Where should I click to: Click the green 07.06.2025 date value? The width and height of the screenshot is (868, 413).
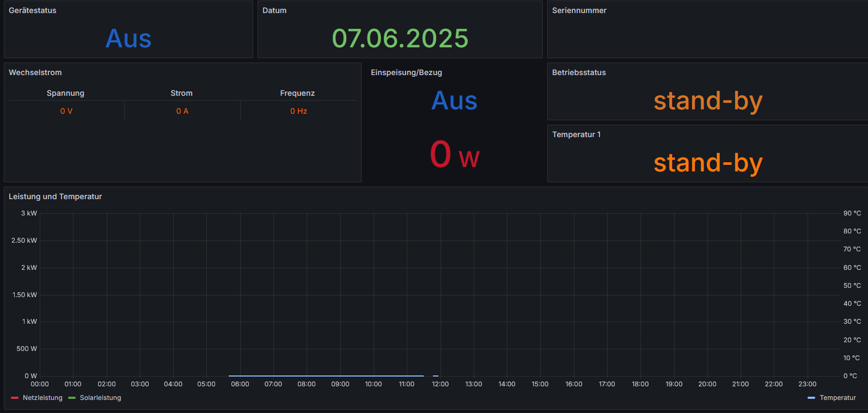[400, 39]
